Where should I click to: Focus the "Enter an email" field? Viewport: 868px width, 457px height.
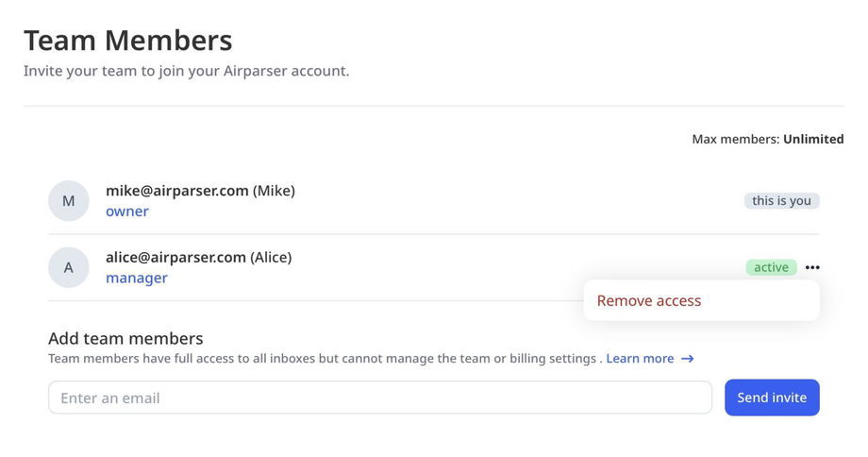[379, 398]
